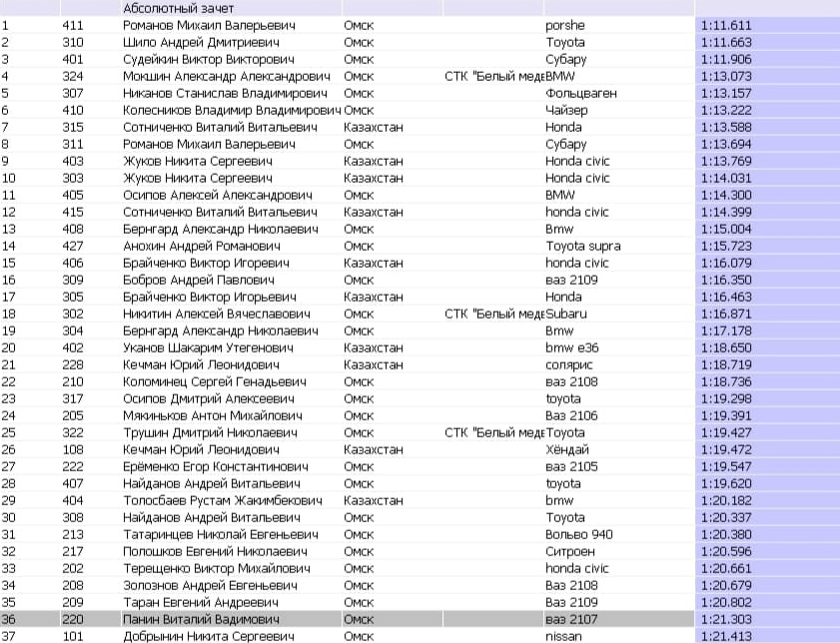
Task: Select the time 1:19.472
Action: [726, 449]
